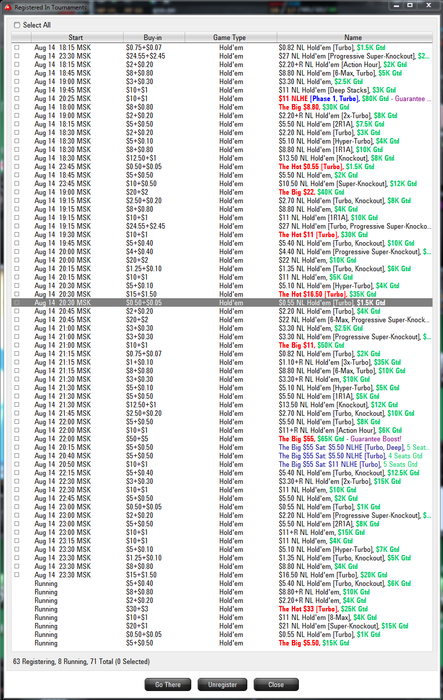Close the window with the X icon
The image size is (443, 700).
[429, 5]
